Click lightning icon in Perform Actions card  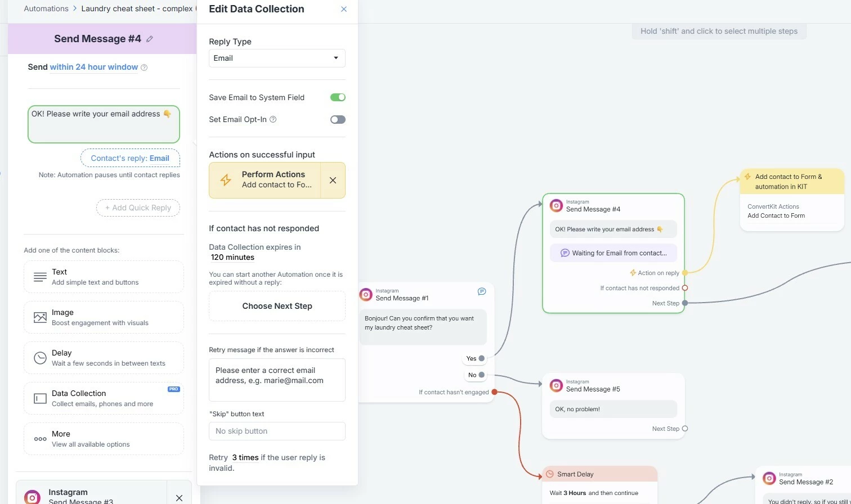pyautogui.click(x=226, y=180)
